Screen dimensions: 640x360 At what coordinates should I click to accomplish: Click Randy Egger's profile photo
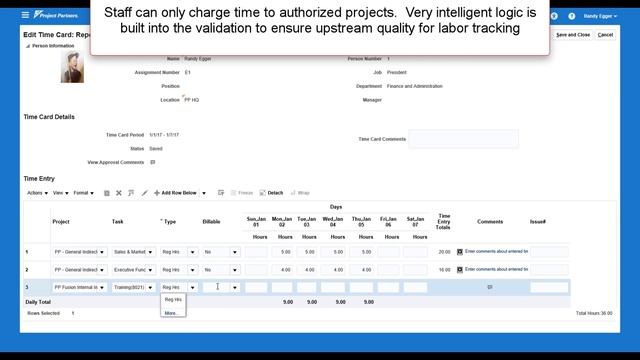pyautogui.click(x=72, y=67)
